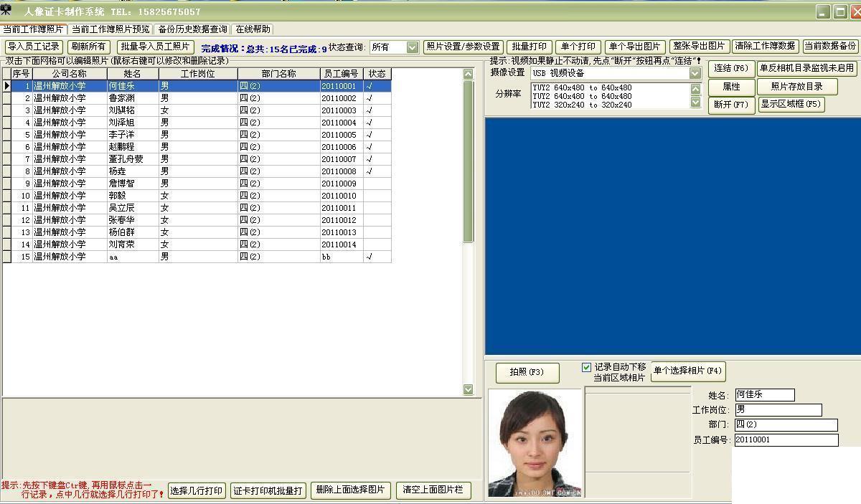The width and height of the screenshot is (861, 504).
Task: Select the 员工编号 column header
Action: pyautogui.click(x=342, y=74)
